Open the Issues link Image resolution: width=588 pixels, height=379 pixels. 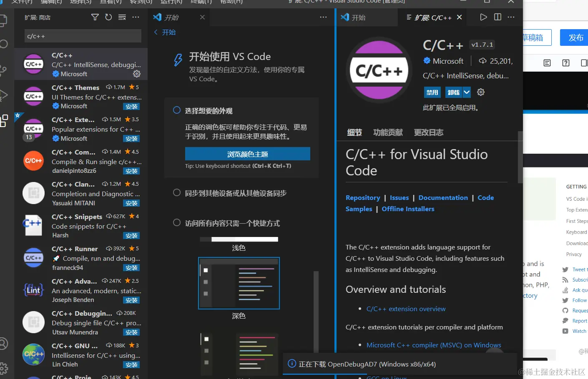click(x=399, y=197)
